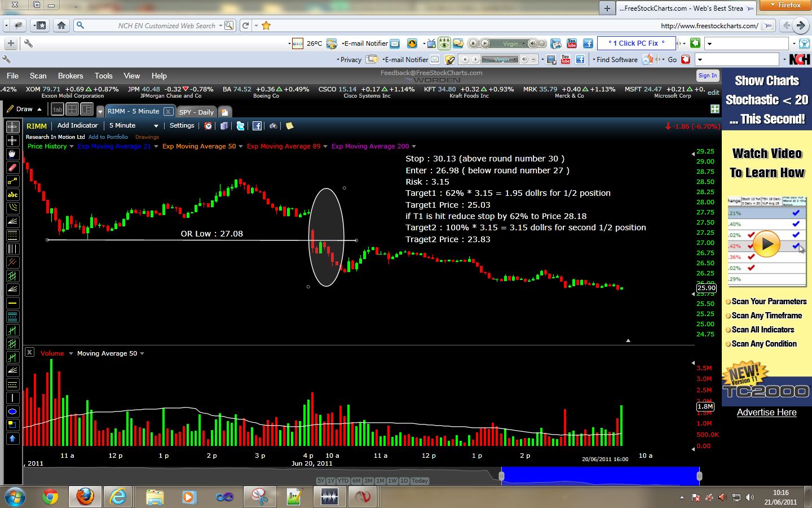This screenshot has width=812, height=508.
Task: Switch to split-pane layout
Action: click(x=87, y=110)
